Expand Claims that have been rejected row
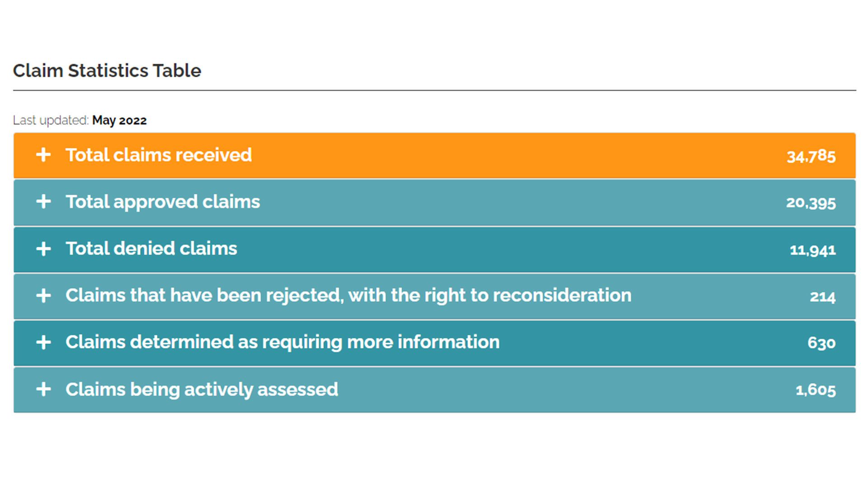This screenshot has height=488, width=868. (x=434, y=296)
